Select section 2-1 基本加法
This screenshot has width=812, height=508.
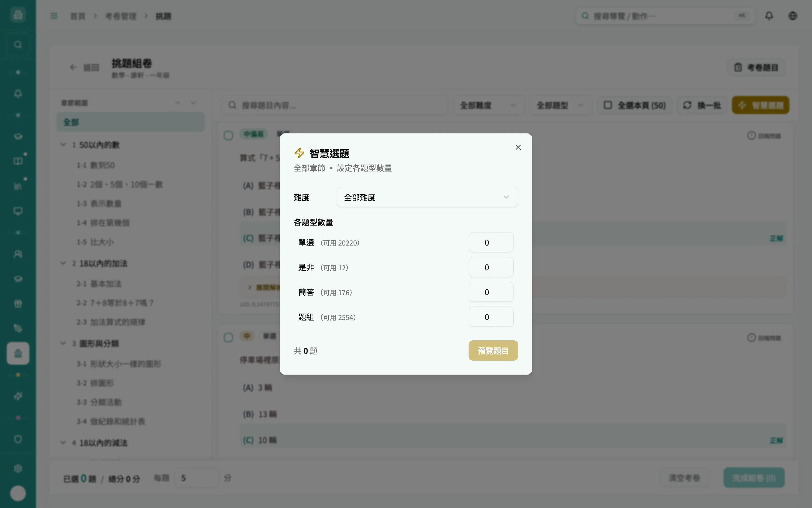pos(99,284)
